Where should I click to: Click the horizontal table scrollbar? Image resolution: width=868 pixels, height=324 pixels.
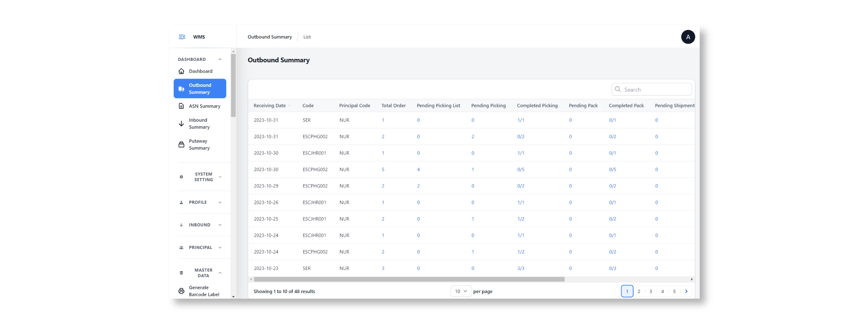409,279
